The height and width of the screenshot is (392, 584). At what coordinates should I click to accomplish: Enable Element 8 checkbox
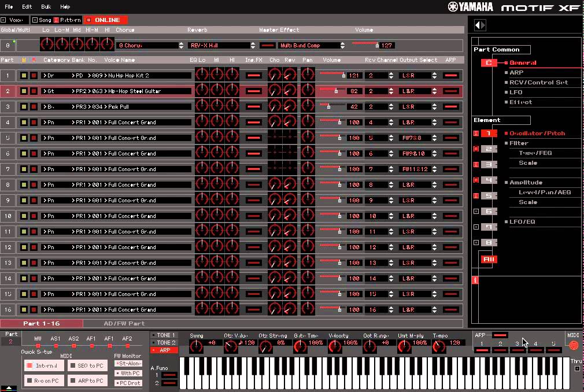point(476,242)
